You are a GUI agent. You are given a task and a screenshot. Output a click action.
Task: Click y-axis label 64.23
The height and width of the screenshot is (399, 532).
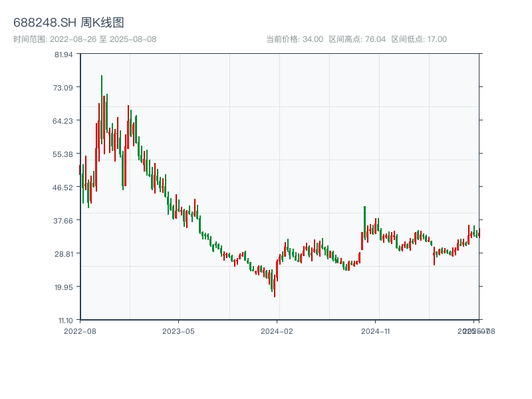click(x=63, y=121)
